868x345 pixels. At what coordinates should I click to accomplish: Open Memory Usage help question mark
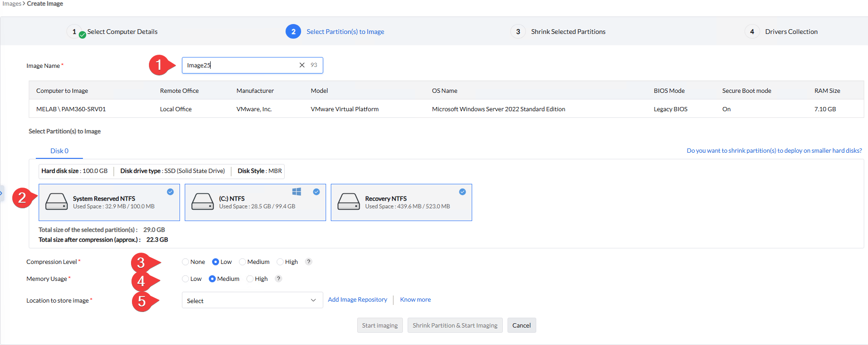click(x=278, y=279)
